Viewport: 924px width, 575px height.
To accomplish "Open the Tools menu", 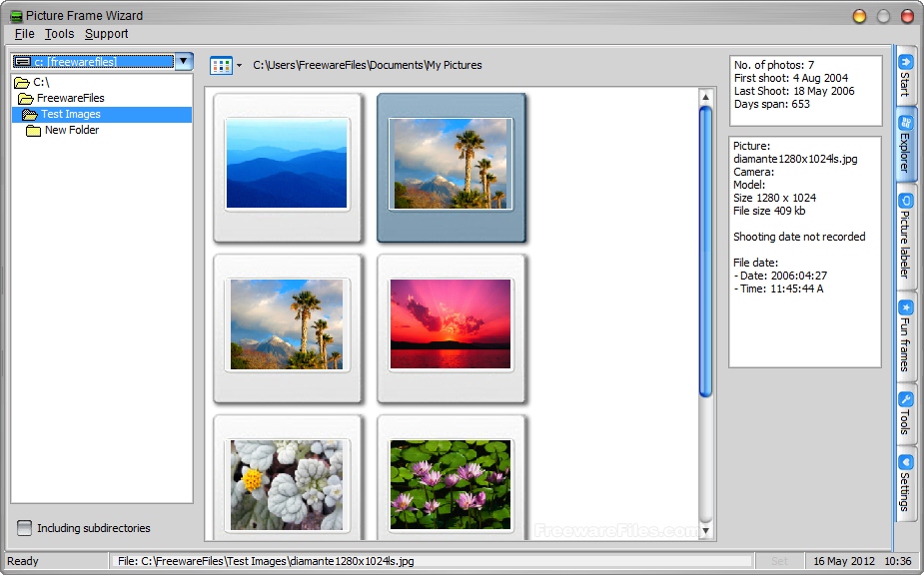I will click(x=60, y=34).
